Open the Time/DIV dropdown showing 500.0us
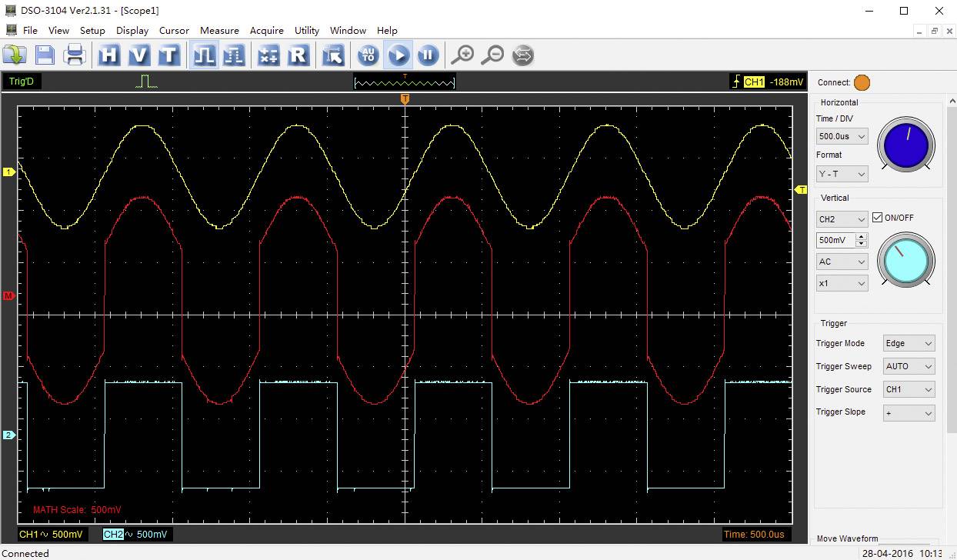The image size is (957, 560). pyautogui.click(x=841, y=135)
